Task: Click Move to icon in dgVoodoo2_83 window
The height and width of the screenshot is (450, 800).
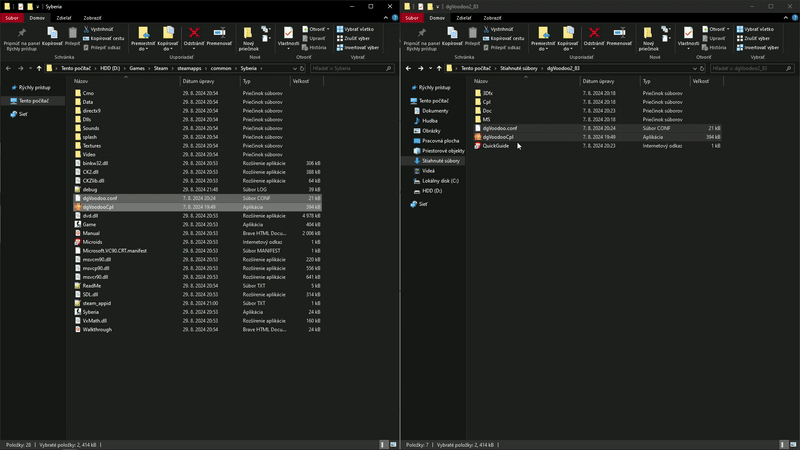Action: pos(543,33)
